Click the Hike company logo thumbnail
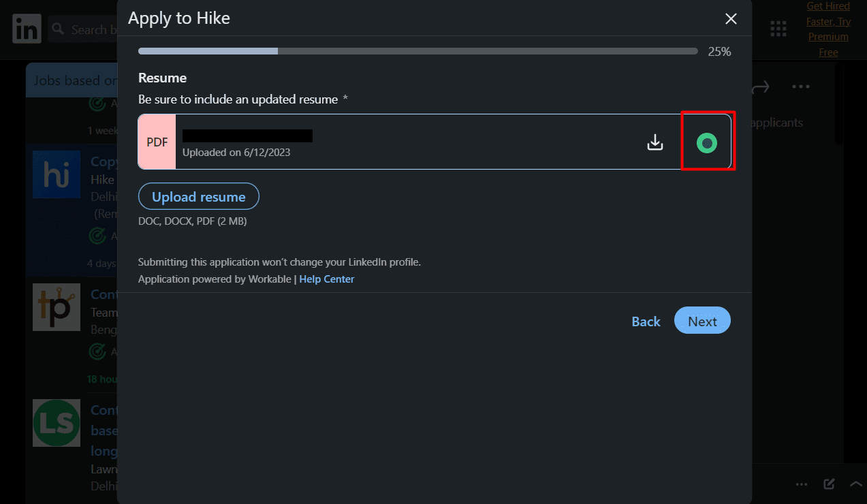Screen dimensions: 867x504 tap(57, 174)
